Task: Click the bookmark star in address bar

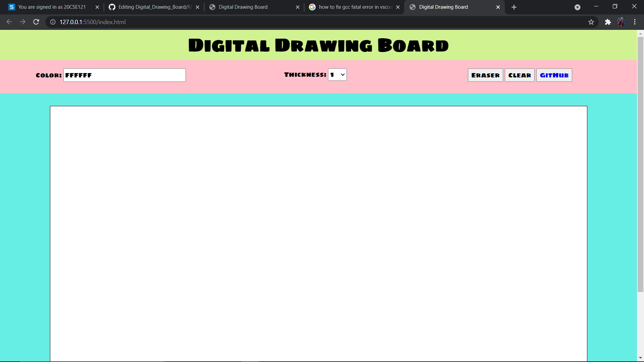Action: [x=591, y=22]
